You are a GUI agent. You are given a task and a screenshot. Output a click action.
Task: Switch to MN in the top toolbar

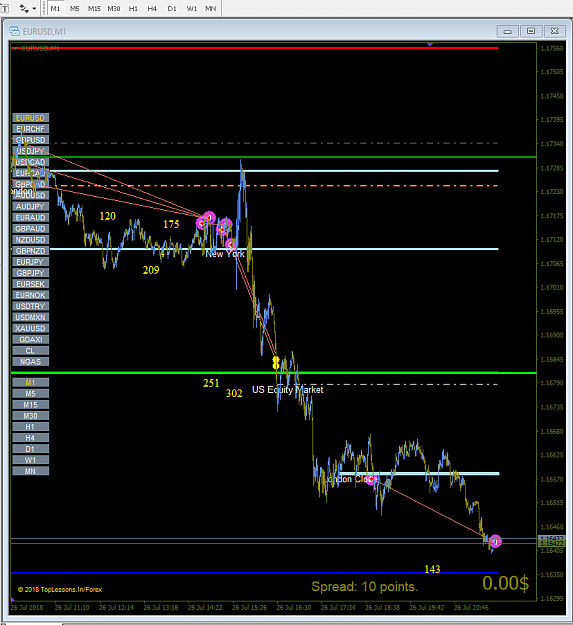[x=211, y=8]
